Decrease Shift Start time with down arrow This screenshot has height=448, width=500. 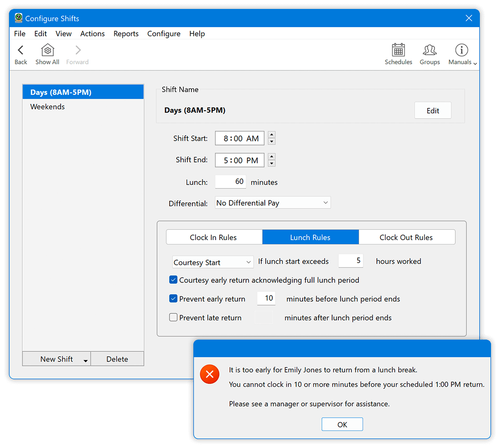272,142
